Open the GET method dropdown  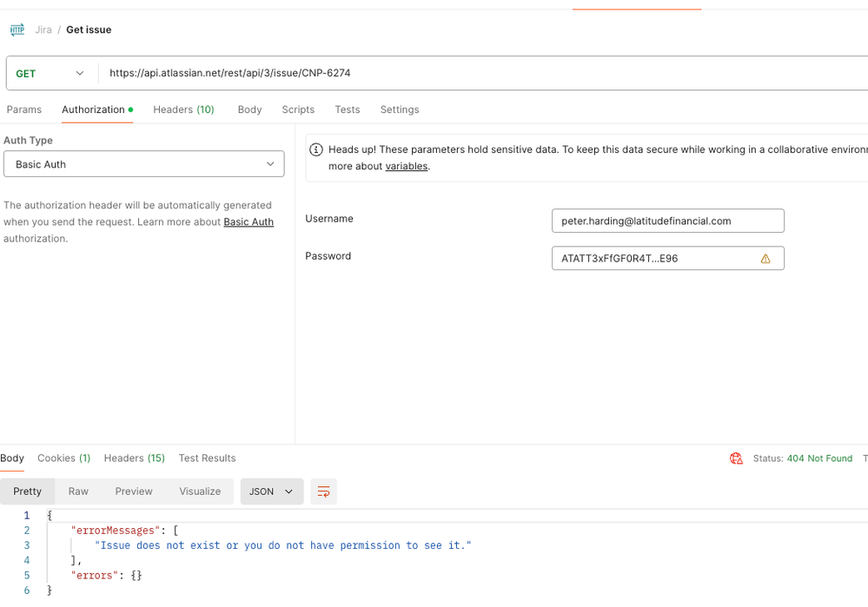(x=50, y=73)
